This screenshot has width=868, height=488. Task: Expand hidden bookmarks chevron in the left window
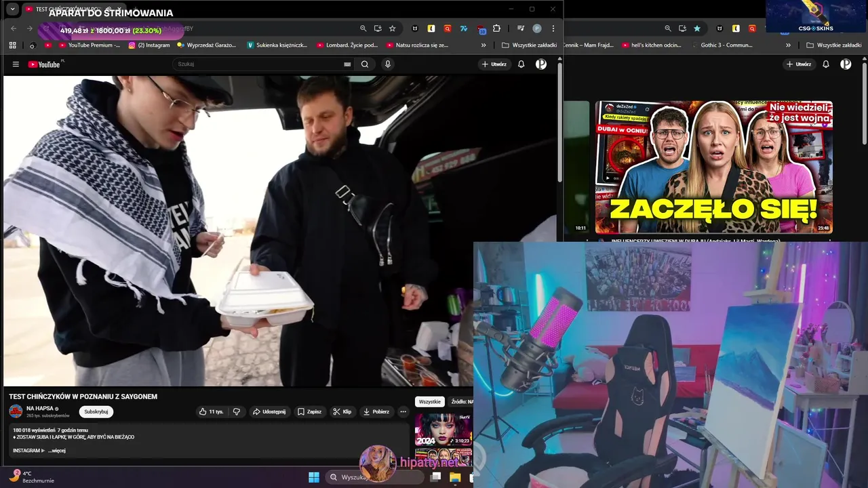click(484, 45)
